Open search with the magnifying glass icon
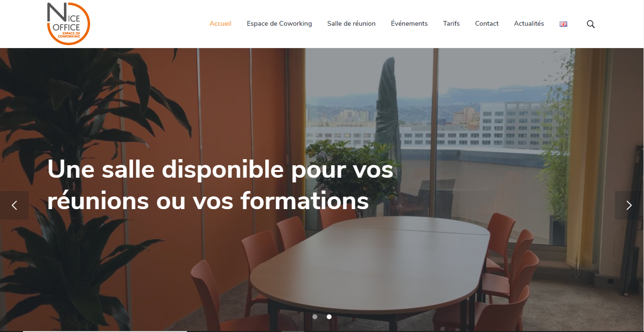The width and height of the screenshot is (644, 332). click(591, 24)
